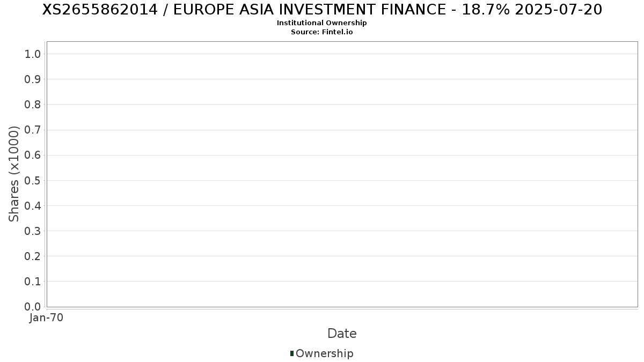
Task: Click the 0.3 y-axis tick label
Action: (x=33, y=231)
